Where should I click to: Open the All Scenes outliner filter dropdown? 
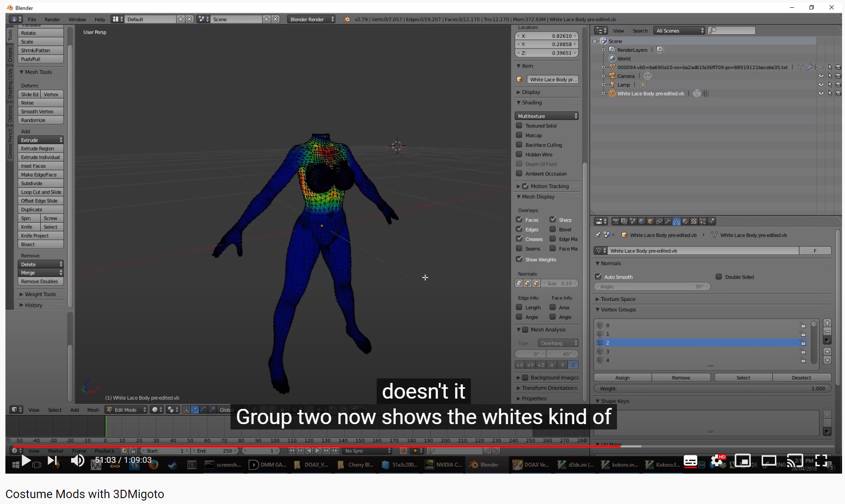(679, 30)
